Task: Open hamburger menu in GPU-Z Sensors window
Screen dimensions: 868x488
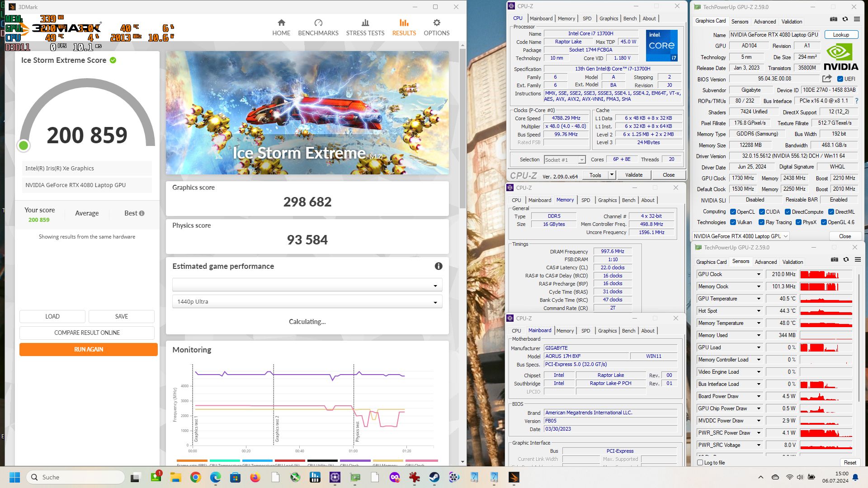Action: [858, 259]
